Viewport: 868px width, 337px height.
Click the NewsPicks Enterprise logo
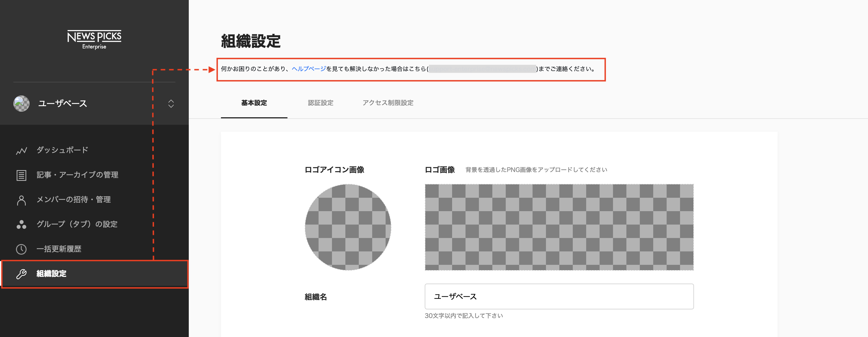point(94,40)
